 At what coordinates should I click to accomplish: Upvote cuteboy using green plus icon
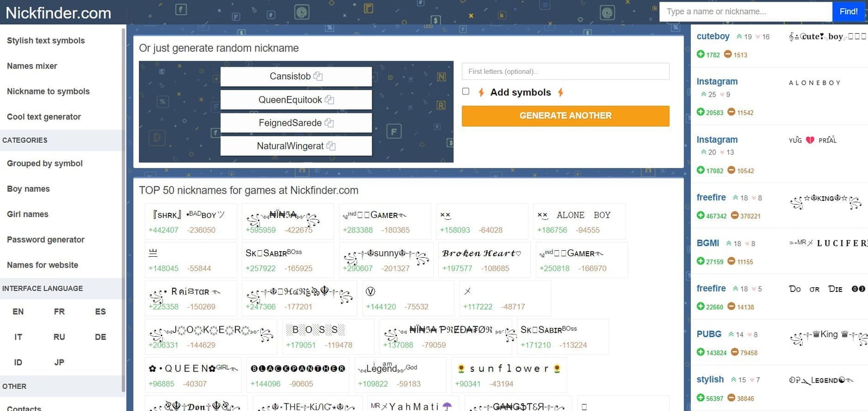pyautogui.click(x=700, y=54)
